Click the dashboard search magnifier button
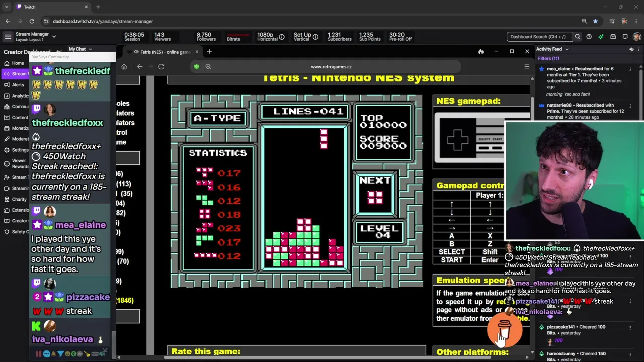This screenshot has width=644, height=362. [x=578, y=37]
